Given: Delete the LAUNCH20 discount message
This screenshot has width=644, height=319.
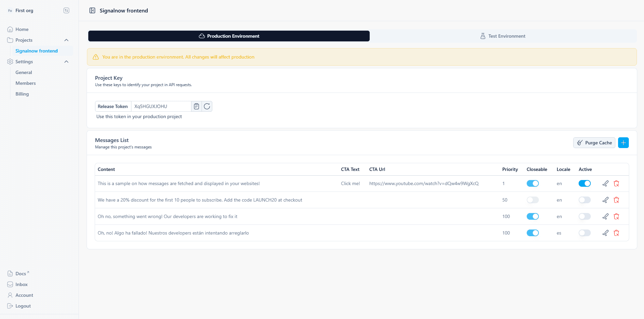Looking at the screenshot, I should [617, 200].
